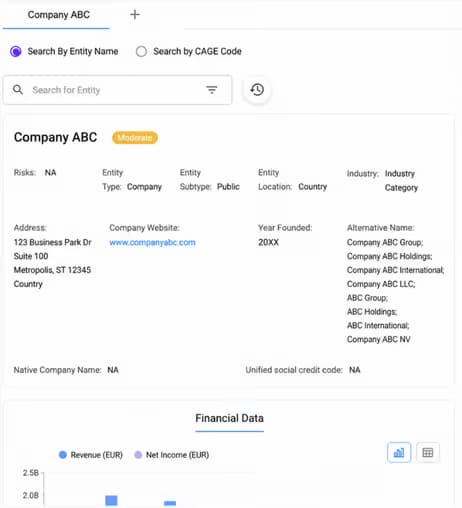Image resolution: width=462 pixels, height=508 pixels.
Task: Select Search By Entity Name radio
Action: point(16,51)
